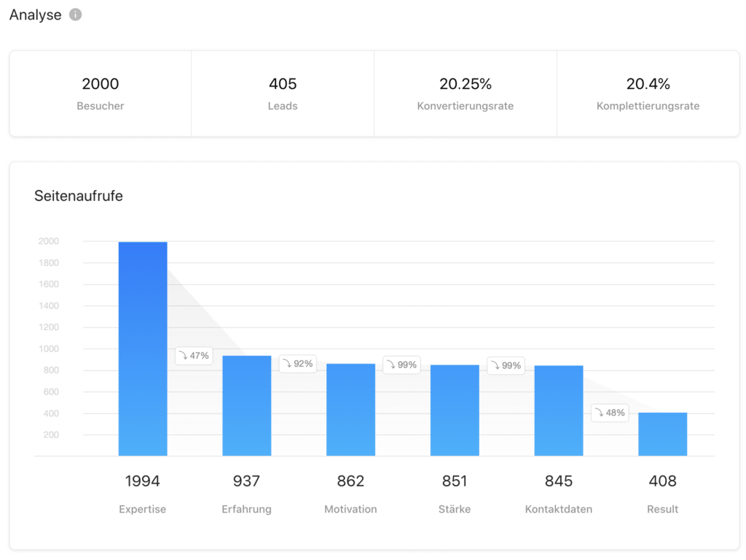Image resolution: width=746 pixels, height=560 pixels.
Task: Click the 47% drop-off badge
Action: (x=194, y=355)
